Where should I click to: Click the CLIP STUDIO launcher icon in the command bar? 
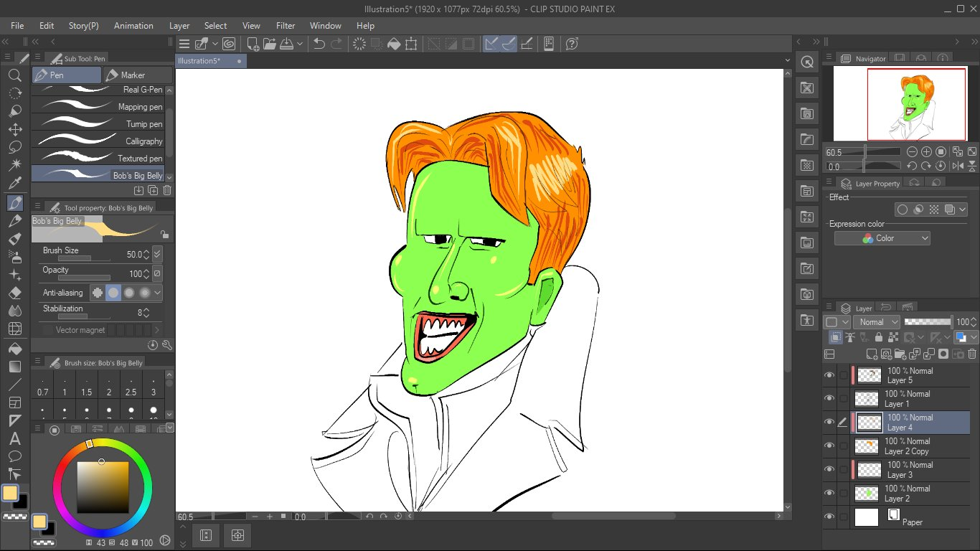229,44
